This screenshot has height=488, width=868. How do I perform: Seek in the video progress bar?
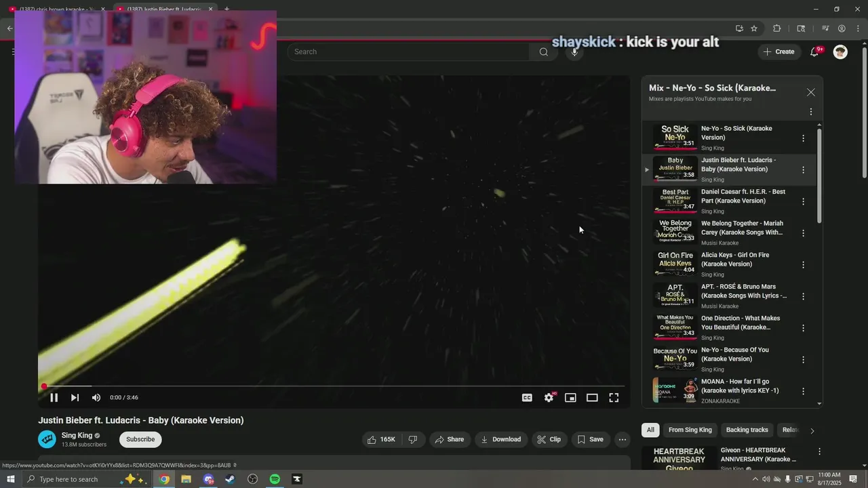click(334, 386)
